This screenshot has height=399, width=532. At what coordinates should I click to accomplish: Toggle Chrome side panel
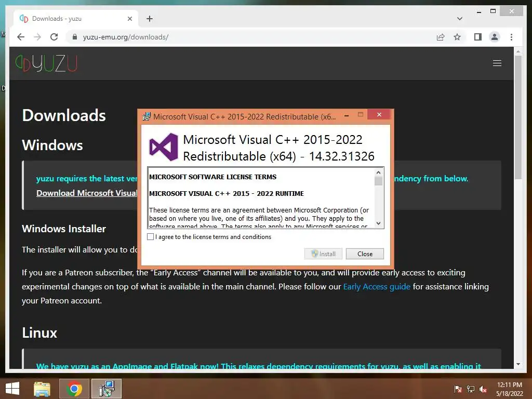click(x=478, y=37)
